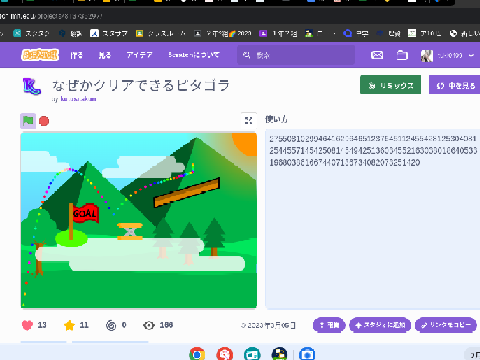Expand the account dropdown arrow
This screenshot has width=480, height=360.
471,55
